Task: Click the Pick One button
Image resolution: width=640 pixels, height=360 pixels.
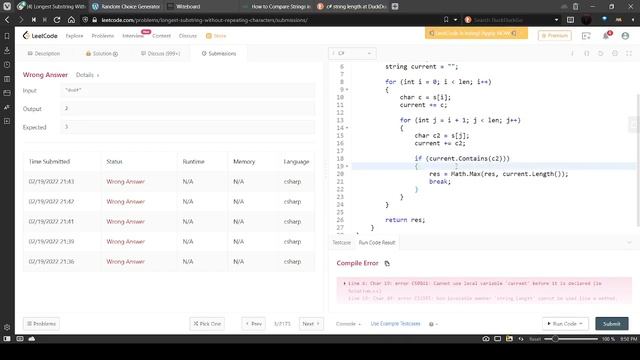Action: tap(207, 324)
